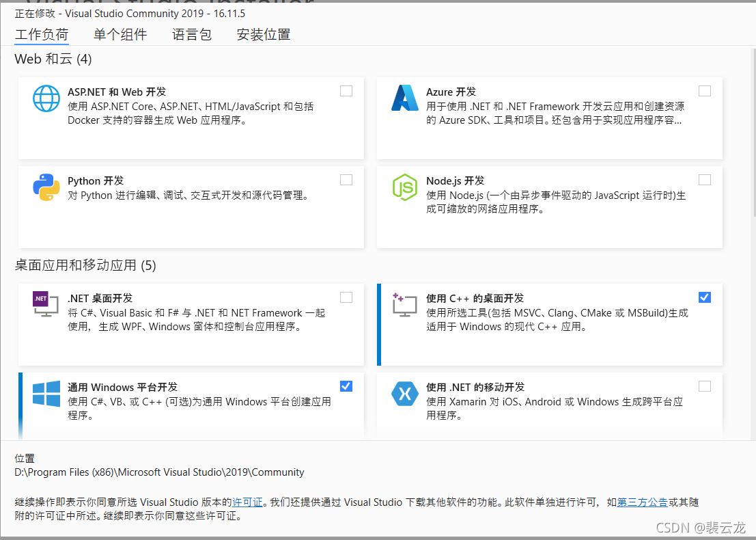
Task: Click the ASP.NET globe icon
Action: point(46,98)
